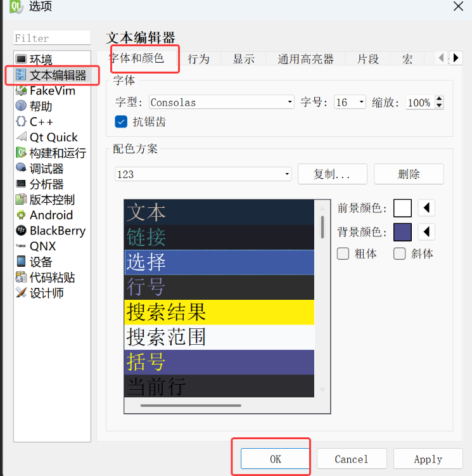This screenshot has height=476, width=472.
Task: Dismiss dialog with Cancel button
Action: coord(352,459)
